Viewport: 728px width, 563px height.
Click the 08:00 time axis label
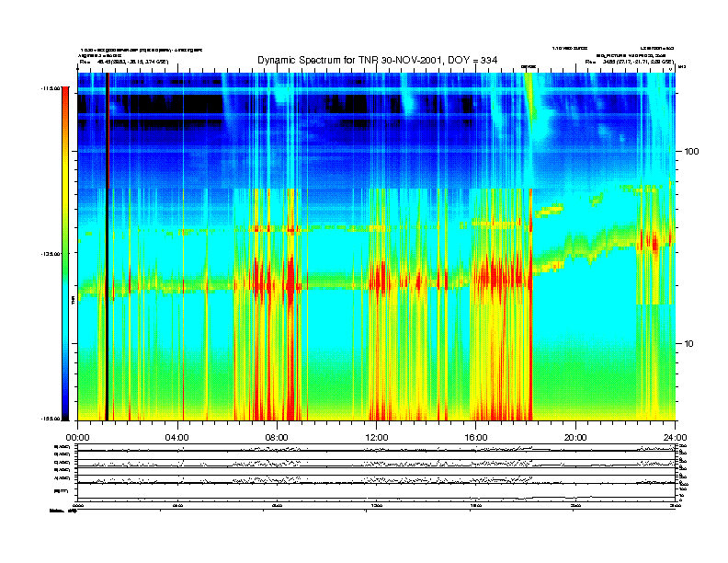[277, 438]
